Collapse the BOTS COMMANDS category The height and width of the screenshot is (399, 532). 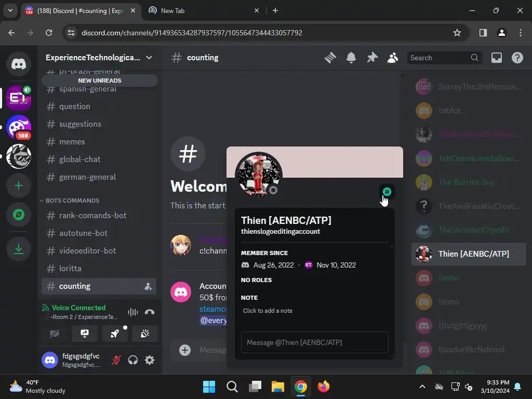[70, 201]
